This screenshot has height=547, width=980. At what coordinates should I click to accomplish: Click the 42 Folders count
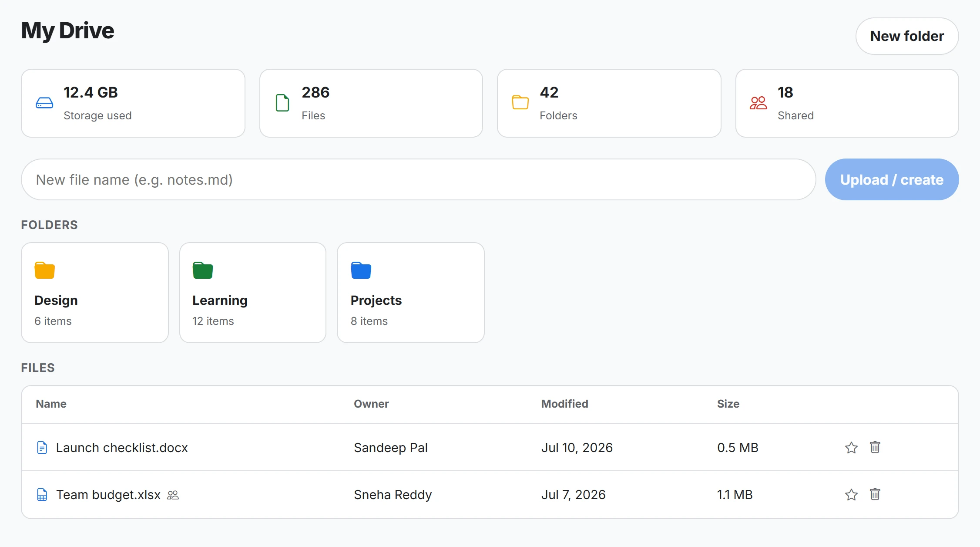(x=549, y=92)
